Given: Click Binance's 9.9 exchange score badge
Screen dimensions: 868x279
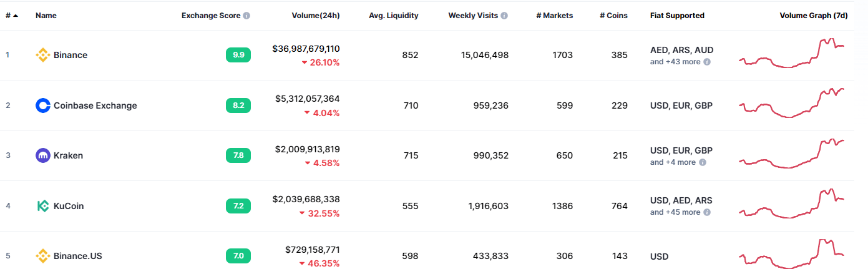Looking at the screenshot, I should click(238, 55).
